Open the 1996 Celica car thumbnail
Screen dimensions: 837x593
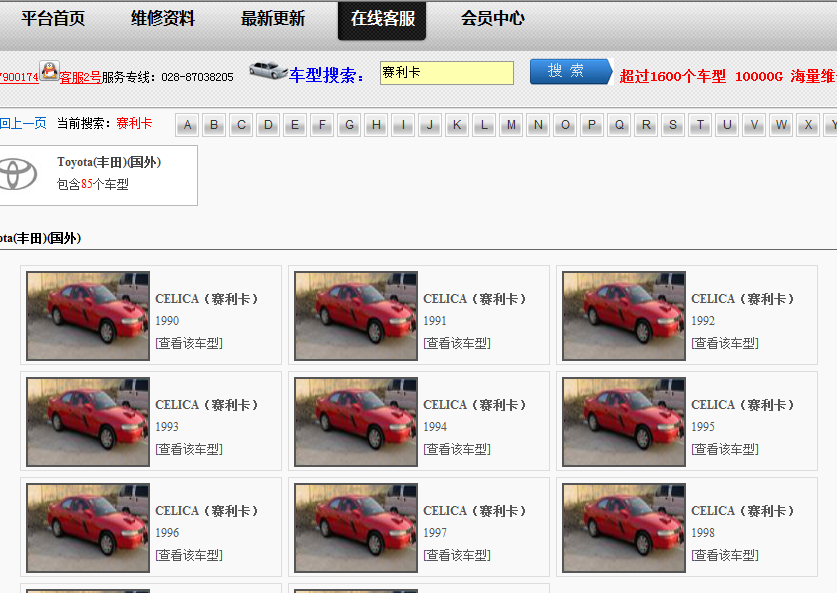click(88, 527)
